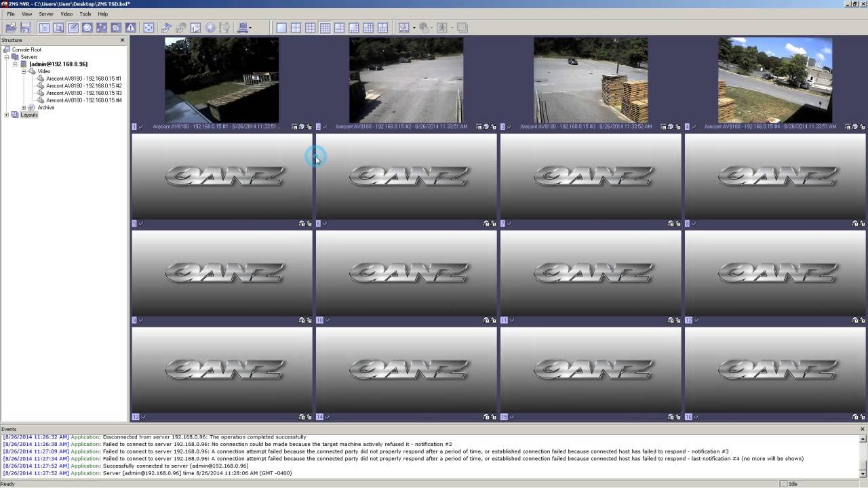Select Arecont AV8180 - 192.168.0.15 #1 camera
The width and height of the screenshot is (868, 488).
83,79
